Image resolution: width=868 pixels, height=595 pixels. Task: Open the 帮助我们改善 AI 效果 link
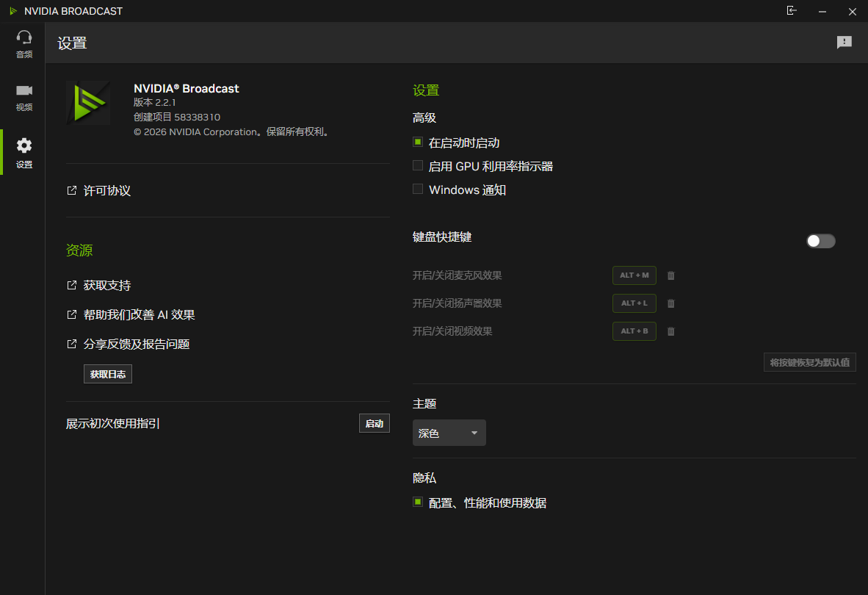(x=139, y=314)
